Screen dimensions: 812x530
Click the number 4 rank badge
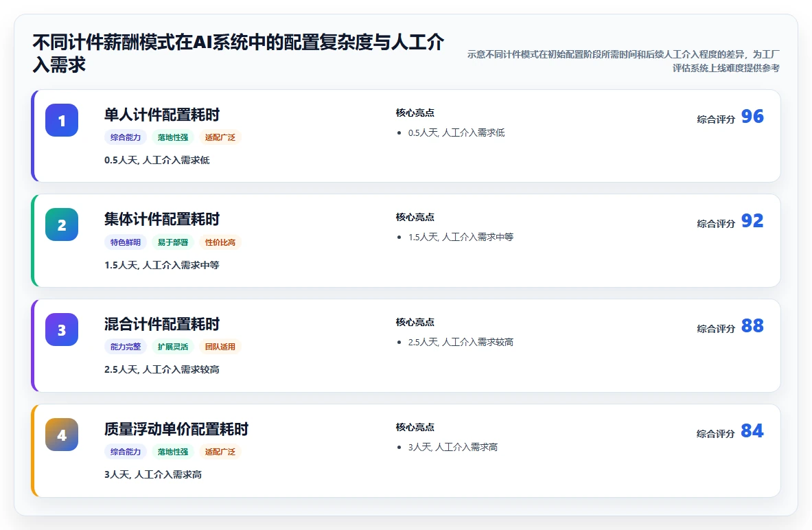(62, 435)
